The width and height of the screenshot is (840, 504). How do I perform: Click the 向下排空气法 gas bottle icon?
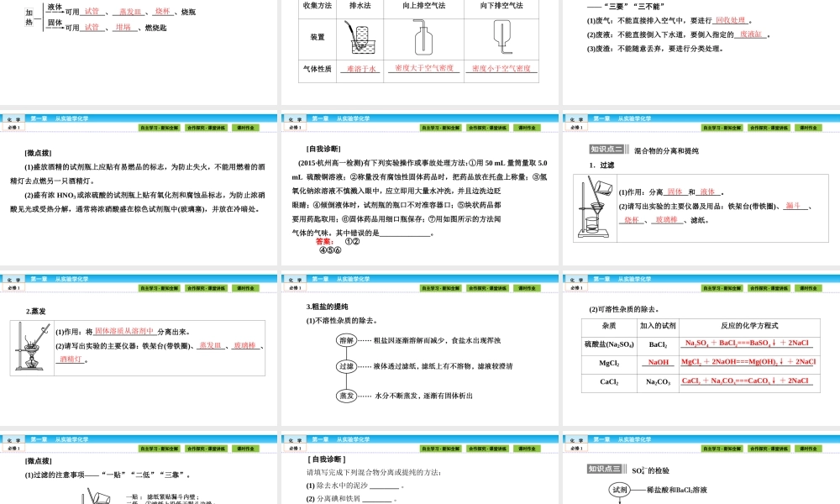(502, 38)
